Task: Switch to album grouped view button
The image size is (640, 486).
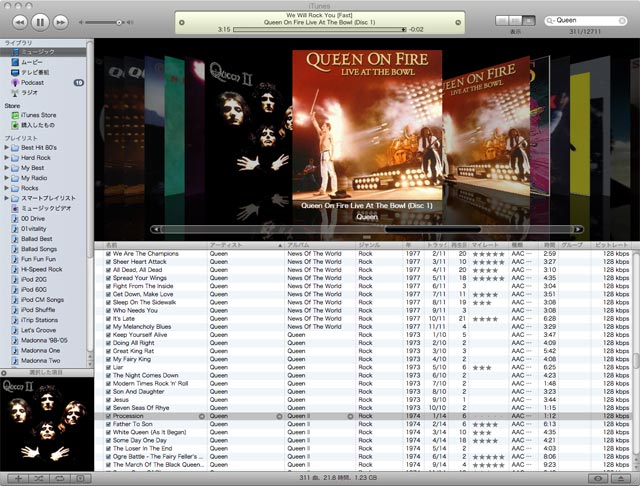Action: pos(515,20)
